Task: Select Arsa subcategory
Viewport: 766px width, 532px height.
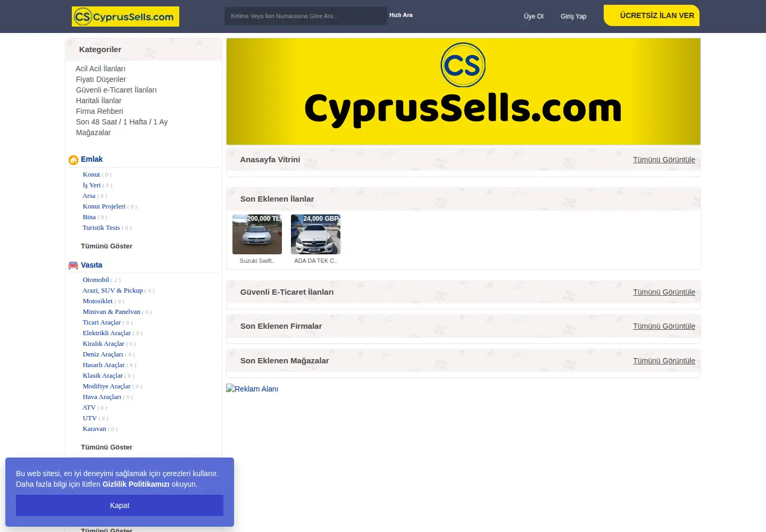Action: point(89,196)
